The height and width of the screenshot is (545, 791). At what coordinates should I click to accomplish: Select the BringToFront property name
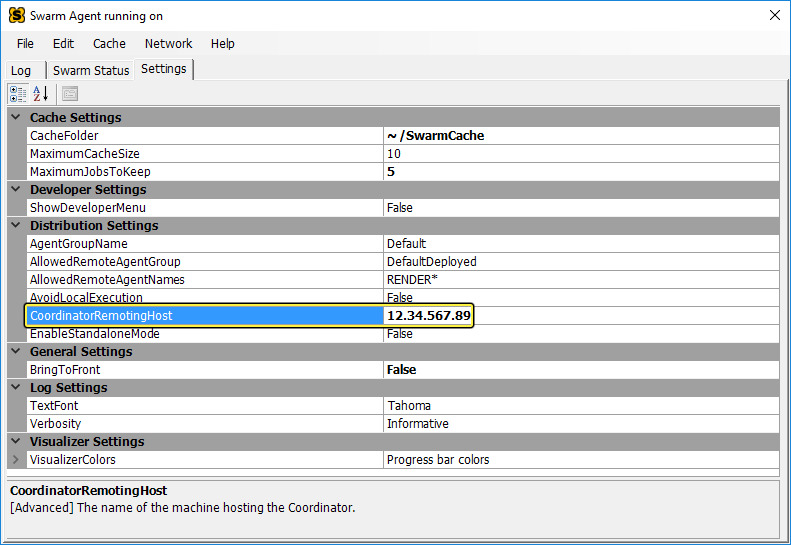pos(204,370)
